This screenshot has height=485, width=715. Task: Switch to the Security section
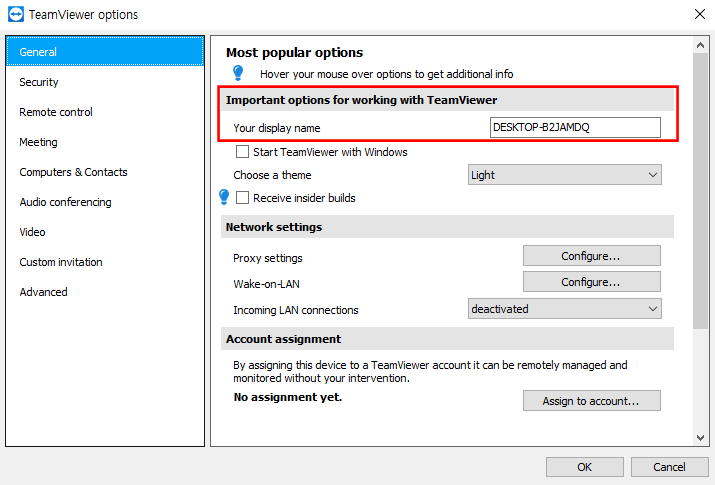click(105, 82)
